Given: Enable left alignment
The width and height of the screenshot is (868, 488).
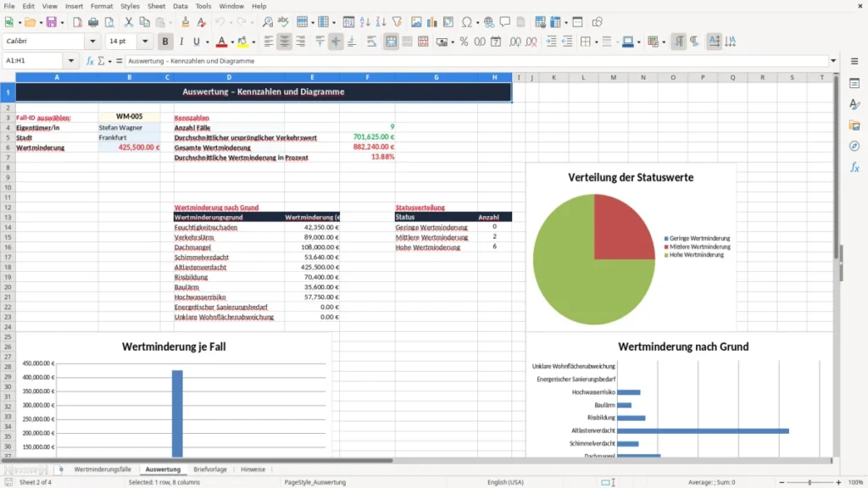Looking at the screenshot, I should point(269,42).
